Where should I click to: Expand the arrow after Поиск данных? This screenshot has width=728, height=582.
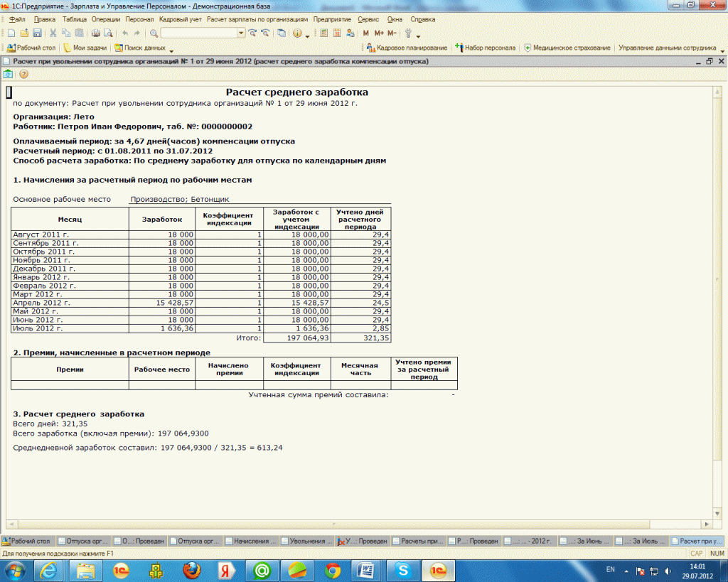pos(171,49)
